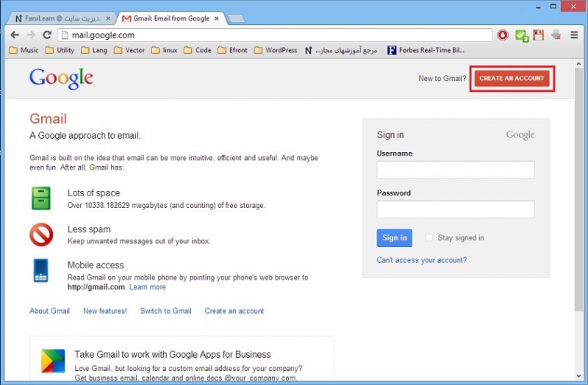Reload the page with refresh icon
This screenshot has width=588, height=385.
[x=47, y=35]
